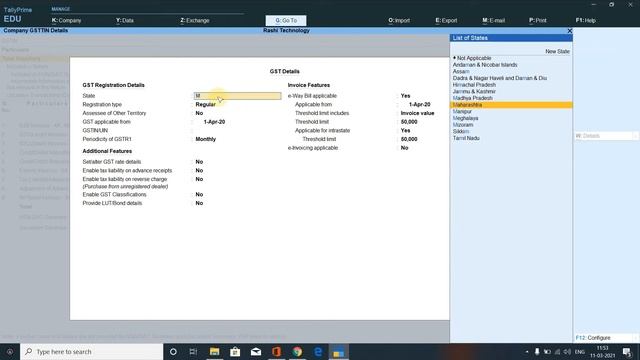Select Andaman & Nicobar Islands state
The image size is (640, 360).
[485, 65]
